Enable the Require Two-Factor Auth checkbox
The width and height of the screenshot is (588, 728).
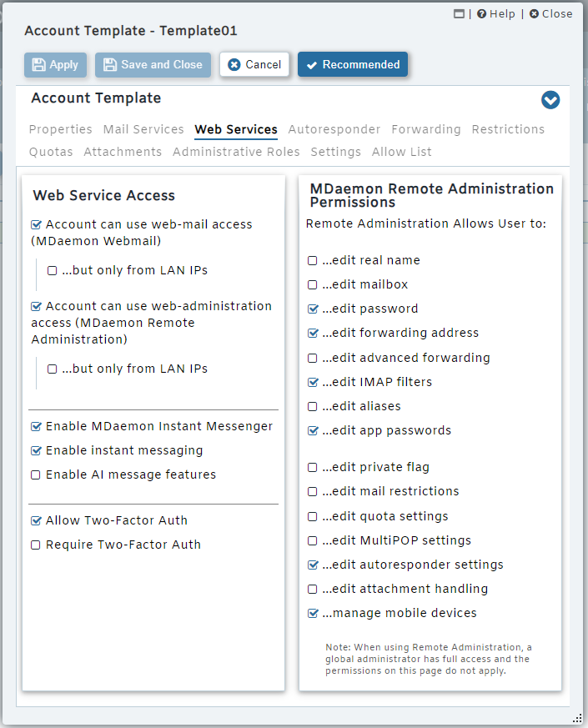36,545
